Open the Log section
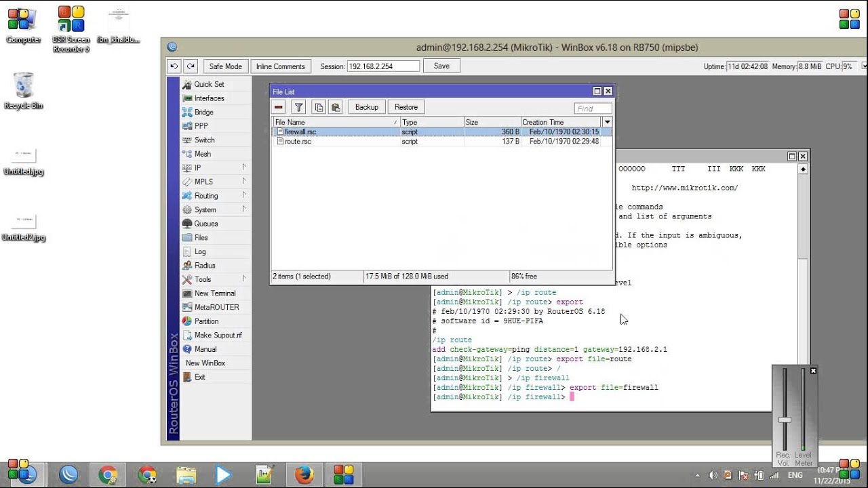868x488 pixels. [x=200, y=251]
